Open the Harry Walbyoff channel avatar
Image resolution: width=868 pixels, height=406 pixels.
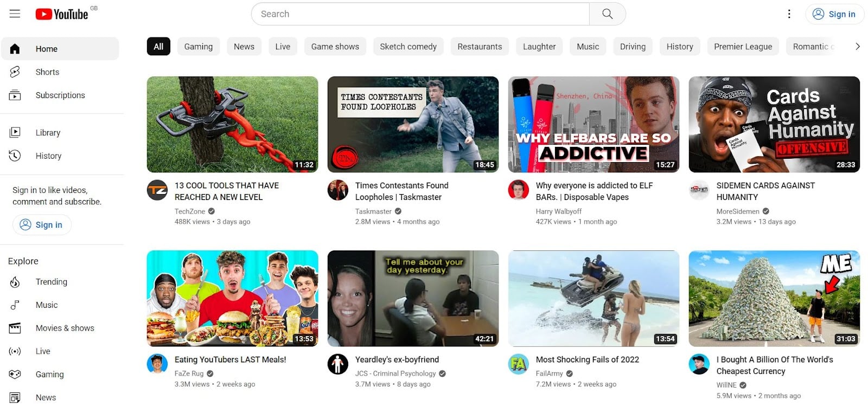(519, 190)
